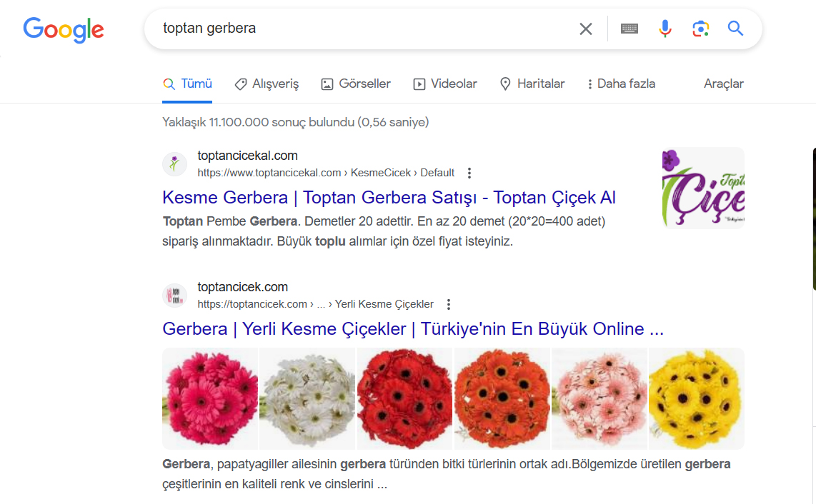Open the Haritalar tab
This screenshot has height=504, width=816.
click(x=532, y=84)
